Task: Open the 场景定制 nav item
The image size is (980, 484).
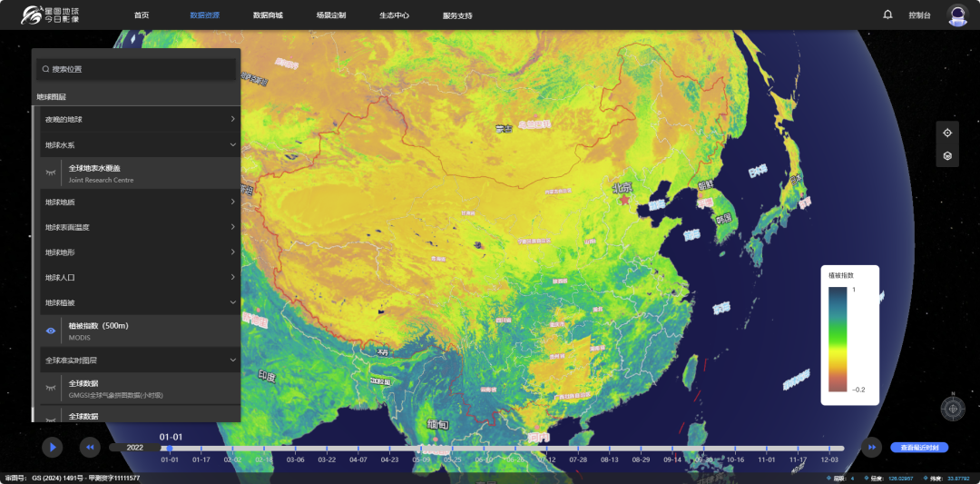Action: (x=330, y=15)
